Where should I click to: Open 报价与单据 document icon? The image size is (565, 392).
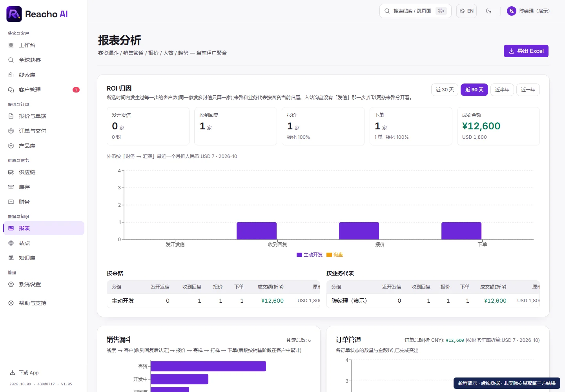click(x=11, y=116)
